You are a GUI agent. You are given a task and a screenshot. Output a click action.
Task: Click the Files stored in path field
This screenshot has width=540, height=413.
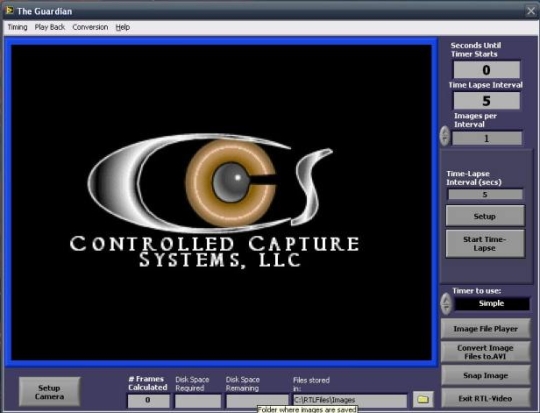[x=350, y=400]
